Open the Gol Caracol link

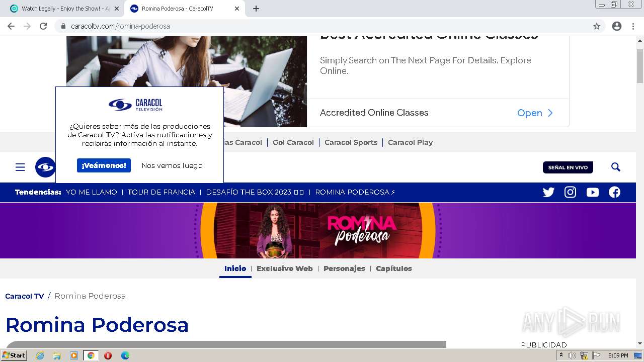tap(293, 142)
